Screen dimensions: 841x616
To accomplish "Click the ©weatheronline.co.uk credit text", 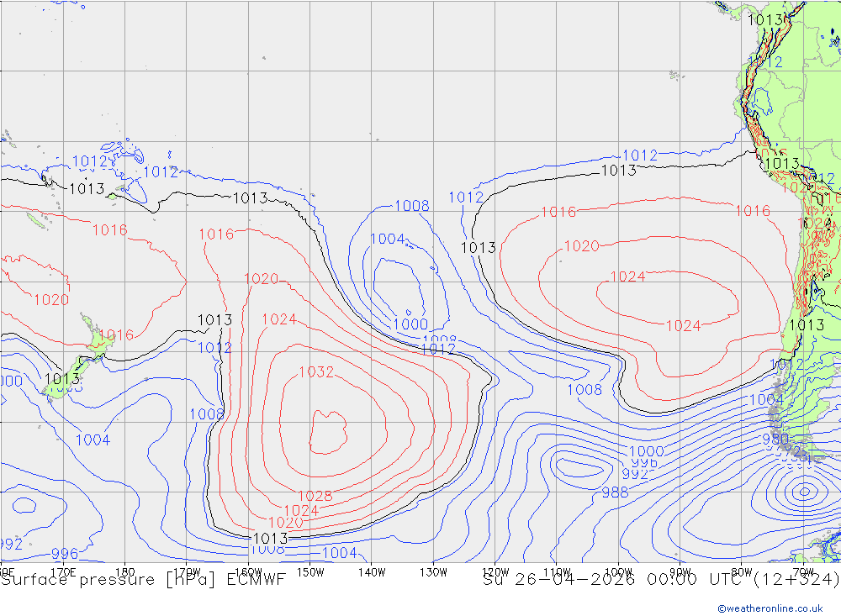I will coord(770,608).
